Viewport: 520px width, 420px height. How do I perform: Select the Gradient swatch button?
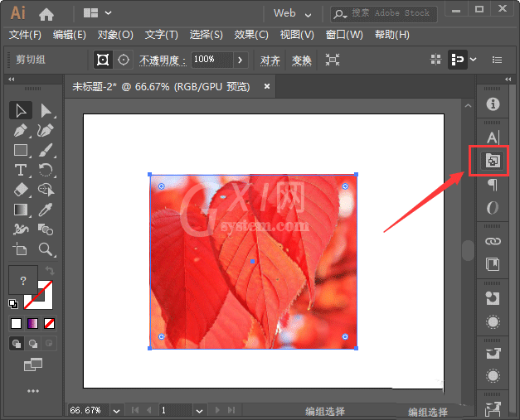32,323
